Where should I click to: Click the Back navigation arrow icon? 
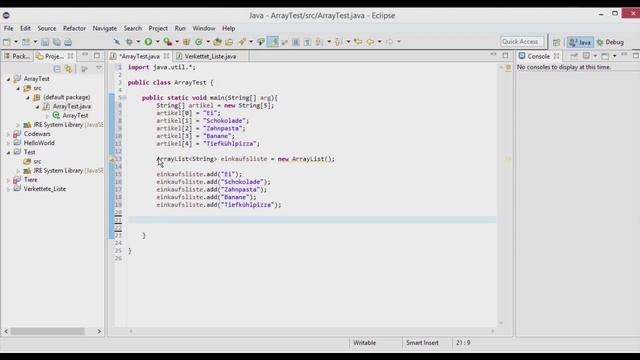[370, 42]
